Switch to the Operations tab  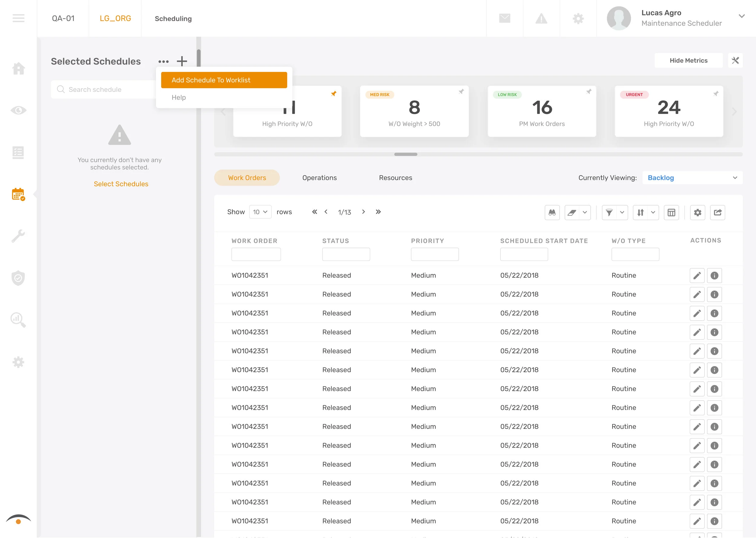[319, 177]
